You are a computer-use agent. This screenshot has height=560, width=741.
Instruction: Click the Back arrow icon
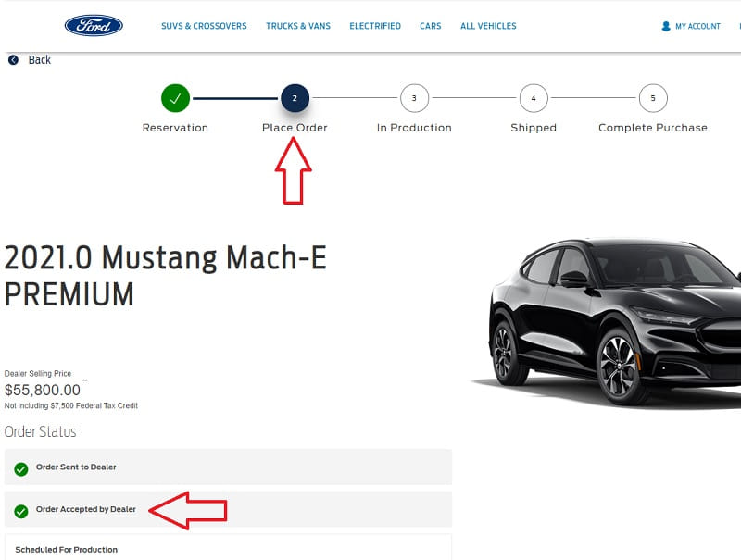coord(13,60)
